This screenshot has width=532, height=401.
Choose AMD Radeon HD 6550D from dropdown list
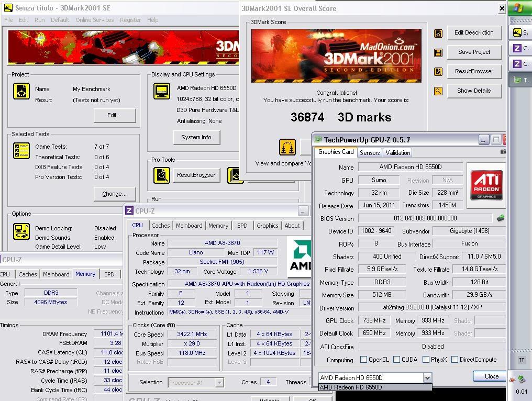[x=375, y=387]
